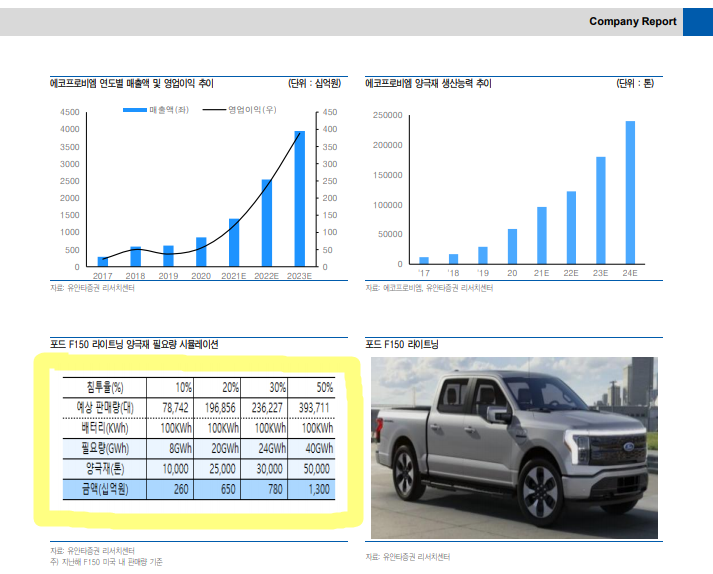Click the source note 자료: 에코프로비엠, 유안타증권 리서치센터
Screen dimensions: 713x574
pos(429,288)
